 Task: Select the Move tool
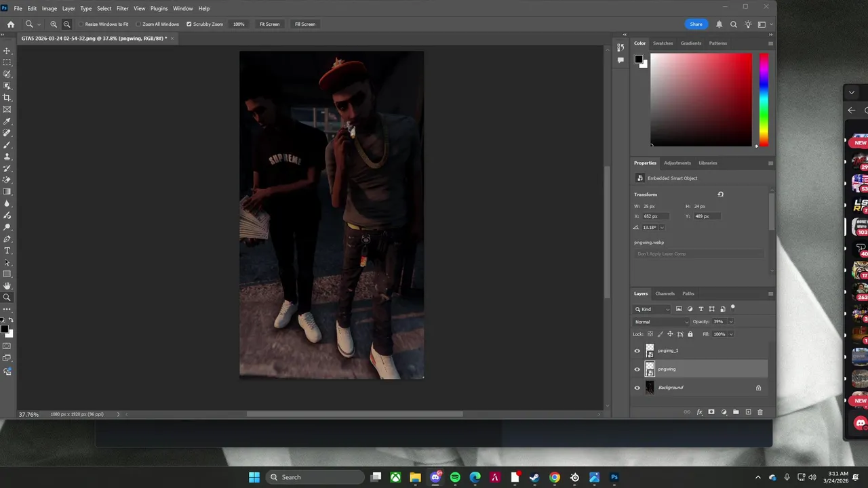[x=7, y=51]
